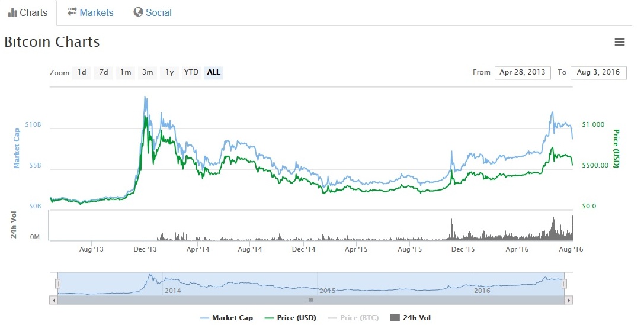Set zoom to 7d

(x=104, y=73)
